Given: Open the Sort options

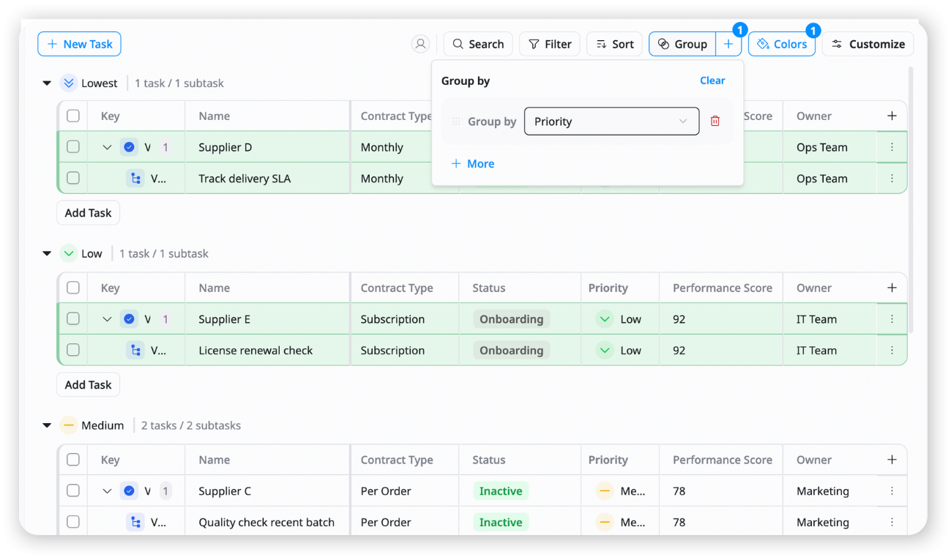Looking at the screenshot, I should coord(614,44).
